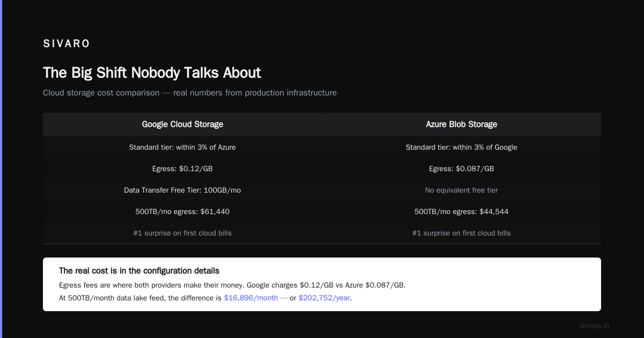Select "Data Transfer Free Tier: 100GB/mo" cell

[x=182, y=190]
